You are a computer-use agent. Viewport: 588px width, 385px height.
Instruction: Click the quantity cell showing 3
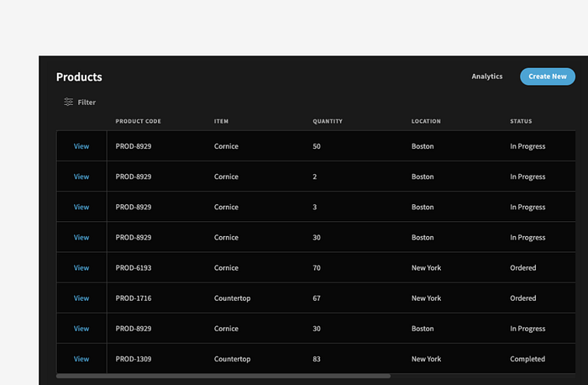(315, 207)
